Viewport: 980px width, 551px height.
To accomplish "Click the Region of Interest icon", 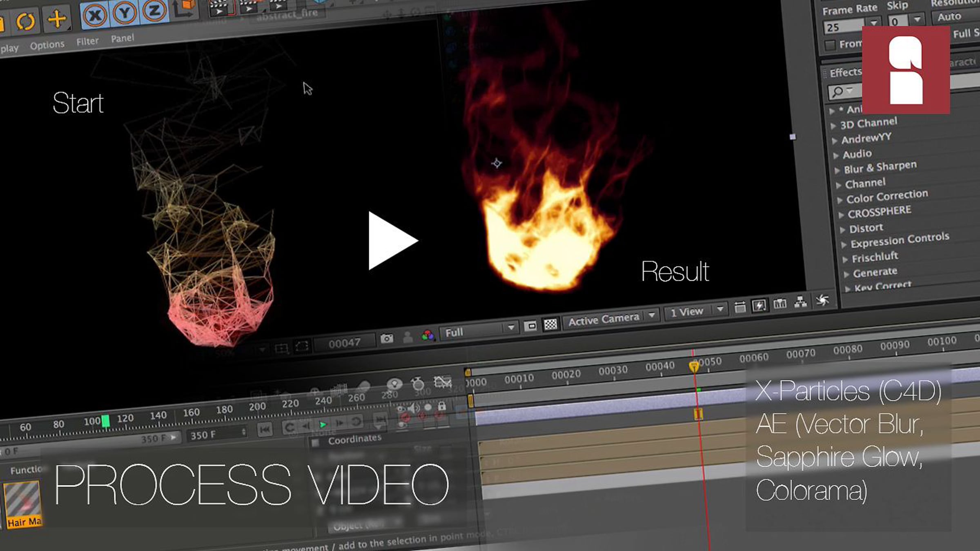I will pos(530,326).
